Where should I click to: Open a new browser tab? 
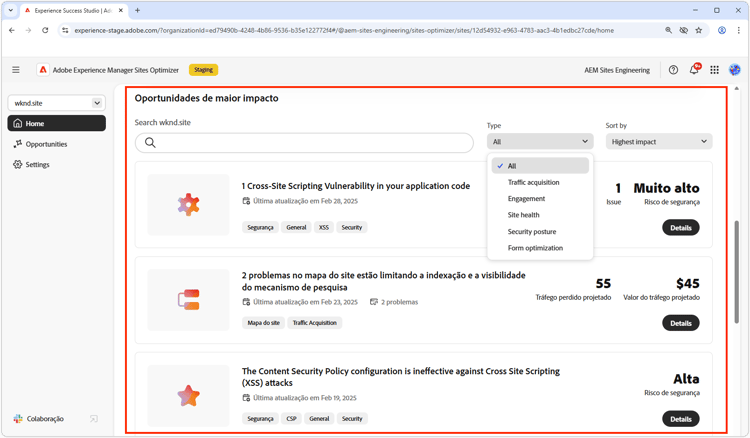click(x=137, y=10)
